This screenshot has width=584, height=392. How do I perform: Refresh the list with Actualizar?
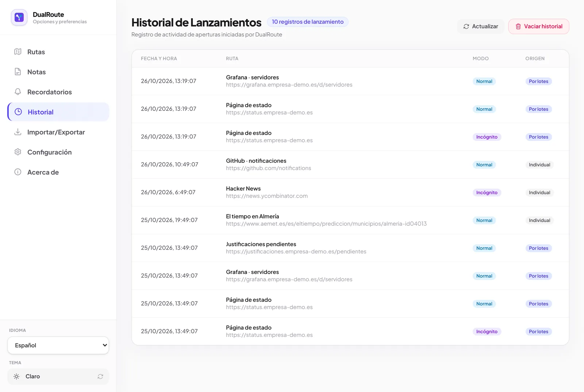tap(480, 27)
